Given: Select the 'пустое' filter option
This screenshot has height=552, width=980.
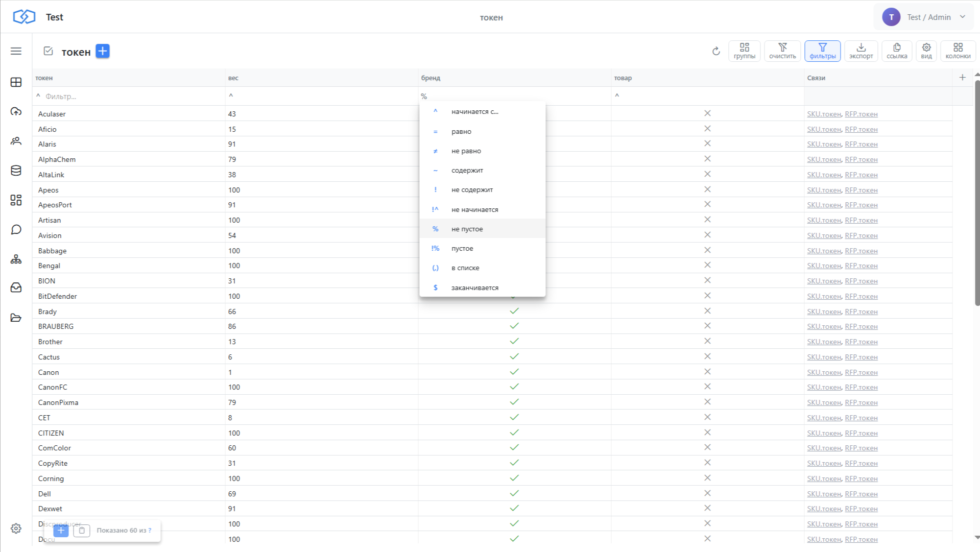Looking at the screenshot, I should click(482, 248).
